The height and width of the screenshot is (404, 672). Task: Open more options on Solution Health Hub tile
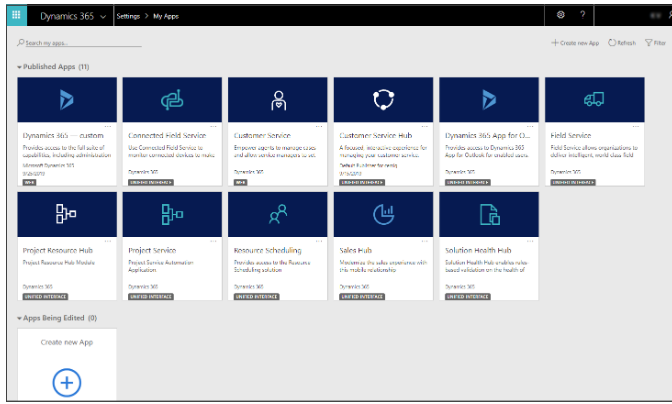[x=530, y=241]
